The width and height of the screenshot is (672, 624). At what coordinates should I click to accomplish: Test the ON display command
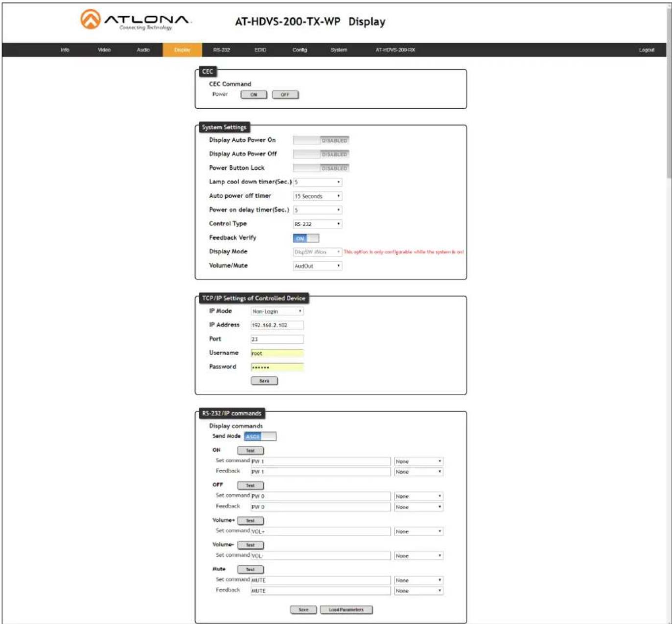[x=251, y=451]
